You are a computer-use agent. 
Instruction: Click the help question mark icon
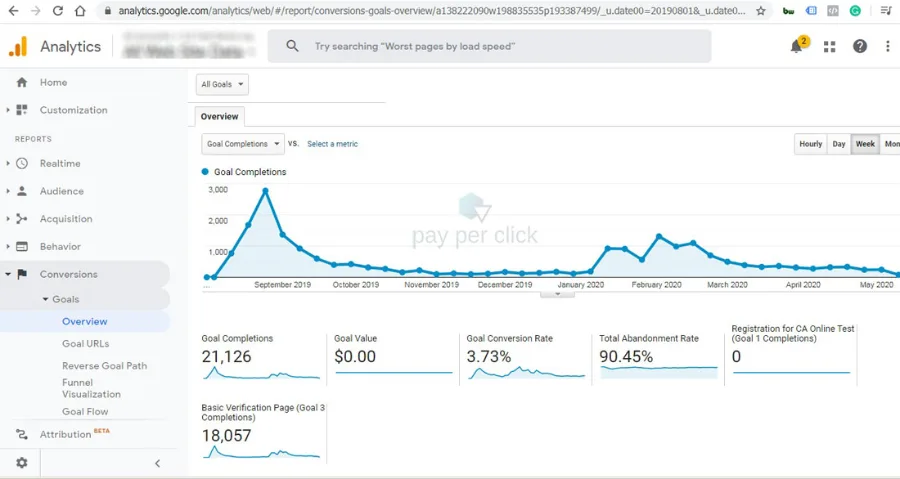[859, 46]
